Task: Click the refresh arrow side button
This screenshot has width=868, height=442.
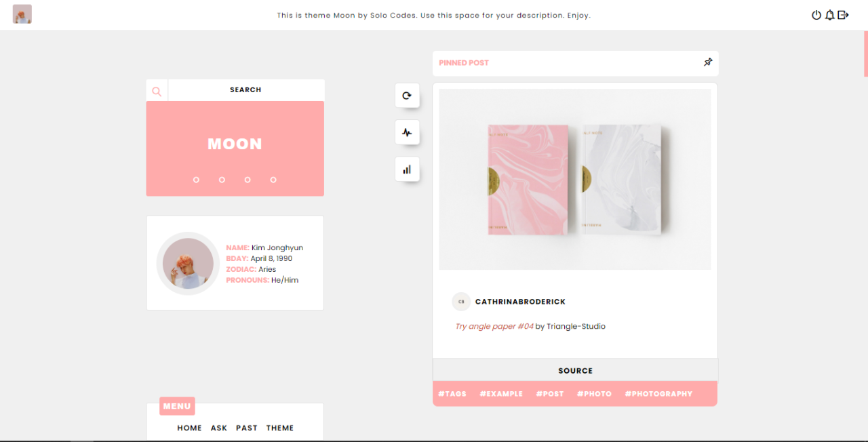Action: [x=407, y=96]
